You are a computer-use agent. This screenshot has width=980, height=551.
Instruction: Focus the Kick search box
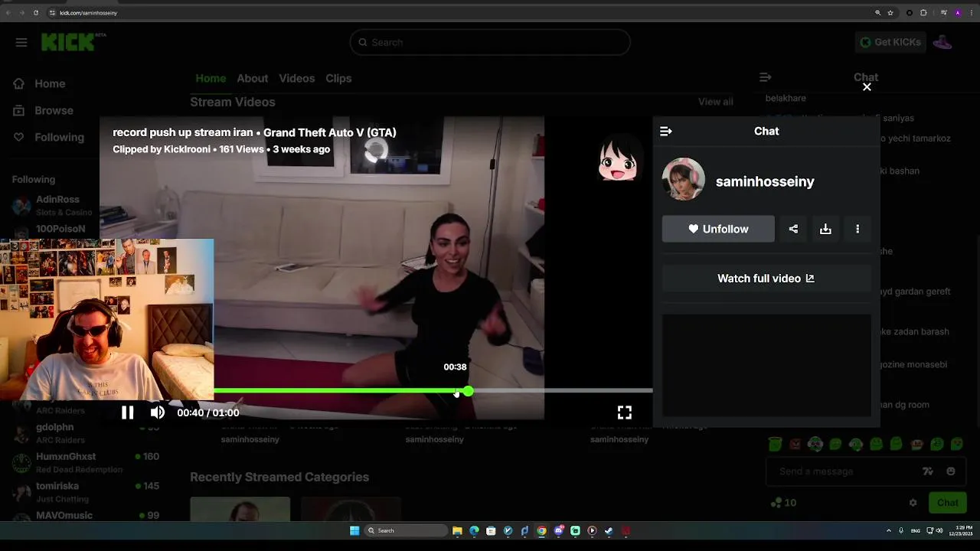click(x=490, y=42)
